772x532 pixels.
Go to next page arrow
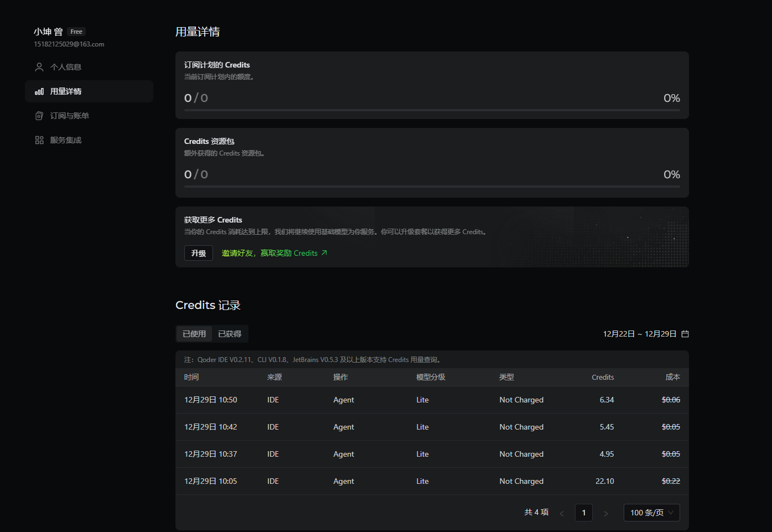point(606,513)
